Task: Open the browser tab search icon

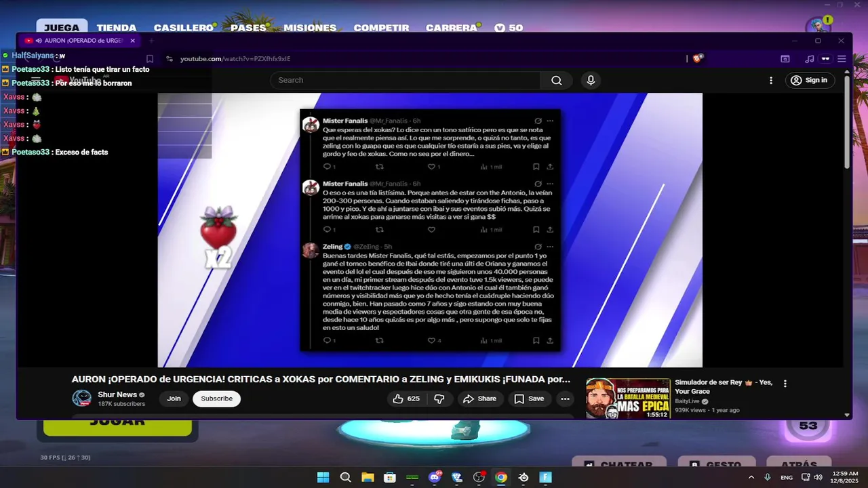Action: coord(785,59)
